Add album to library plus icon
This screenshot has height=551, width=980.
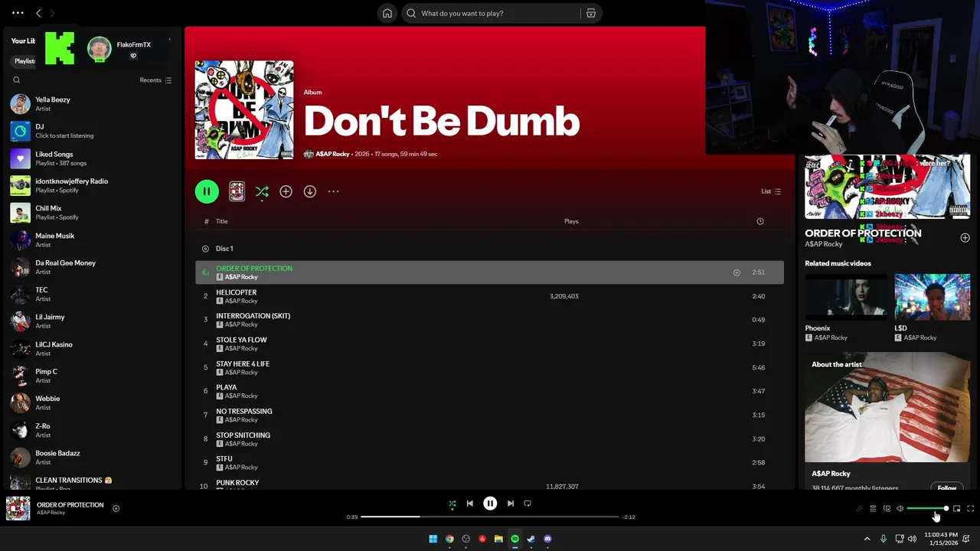coord(286,191)
